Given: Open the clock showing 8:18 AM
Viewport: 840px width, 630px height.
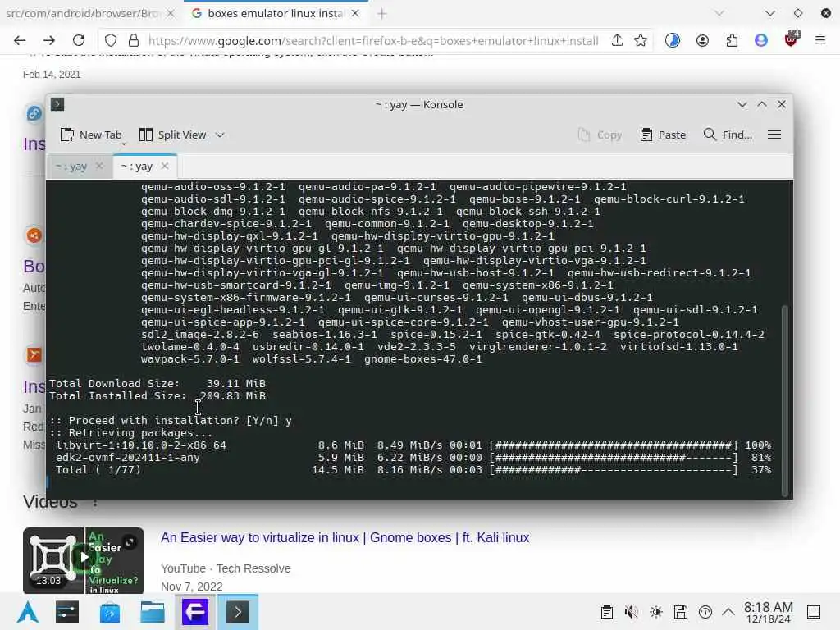Looking at the screenshot, I should click(x=768, y=612).
